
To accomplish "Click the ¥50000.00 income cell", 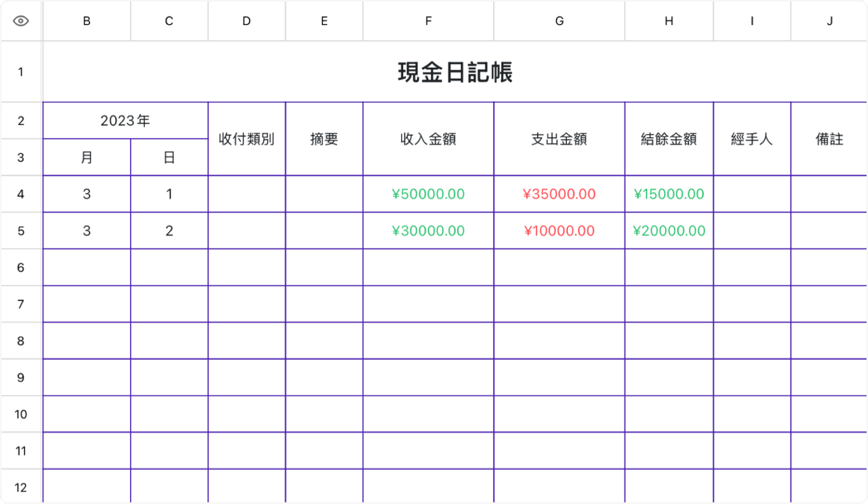I will point(428,194).
